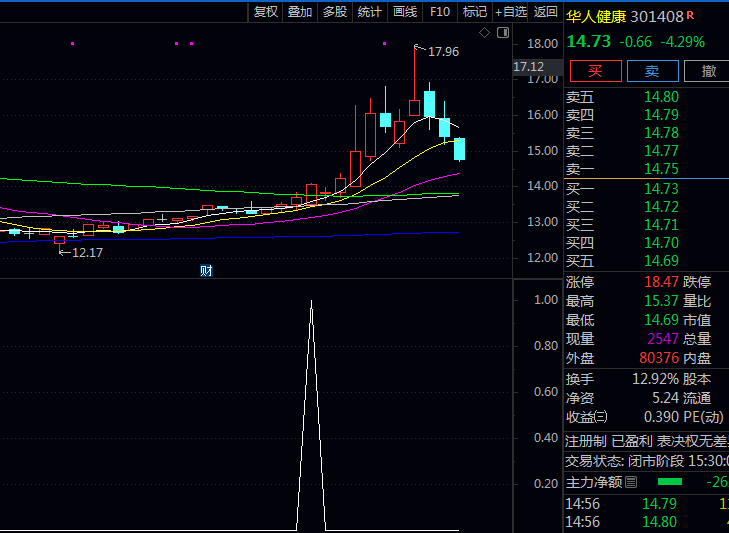
Task: Open 多股 multi-stock view
Action: pos(334,12)
